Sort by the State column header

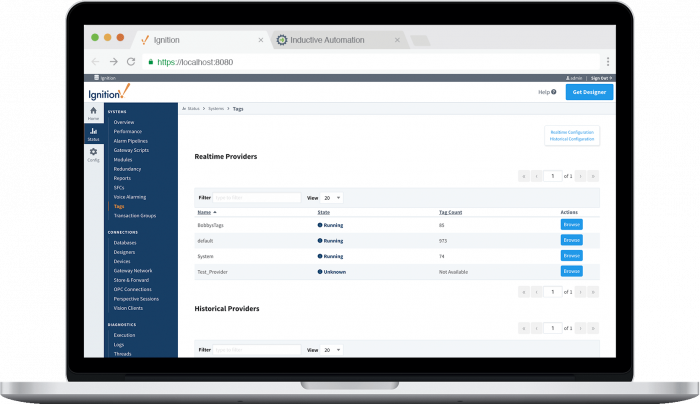(324, 212)
